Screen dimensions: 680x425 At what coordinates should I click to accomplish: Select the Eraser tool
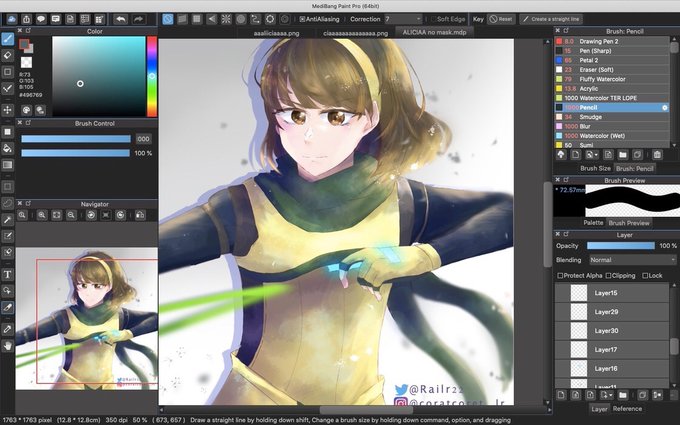point(7,56)
